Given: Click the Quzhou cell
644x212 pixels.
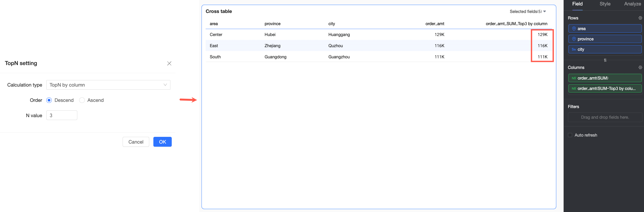Looking at the screenshot, I should click(335, 46).
